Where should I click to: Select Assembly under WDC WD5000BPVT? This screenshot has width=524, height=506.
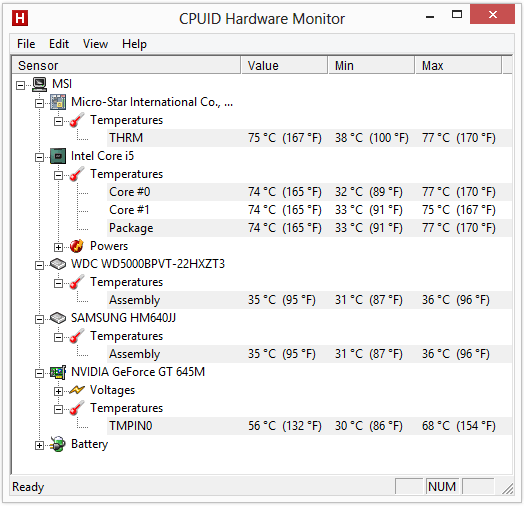coord(309,300)
